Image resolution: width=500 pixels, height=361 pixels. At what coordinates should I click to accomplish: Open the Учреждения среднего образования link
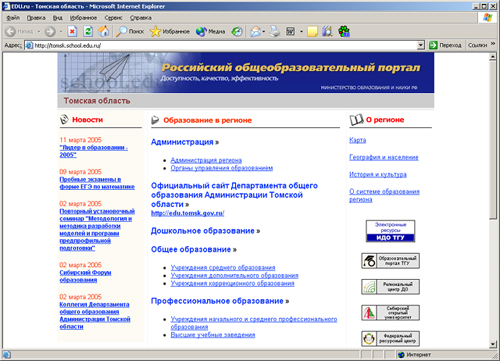click(223, 268)
